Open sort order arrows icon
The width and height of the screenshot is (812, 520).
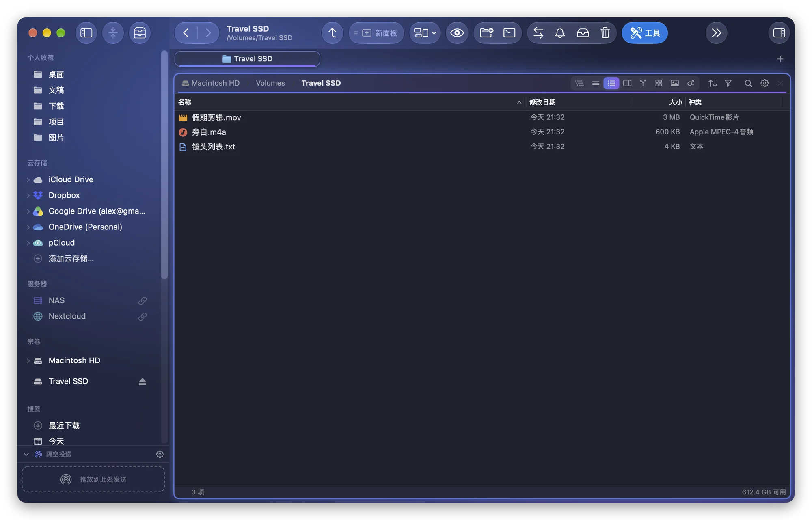click(x=712, y=83)
